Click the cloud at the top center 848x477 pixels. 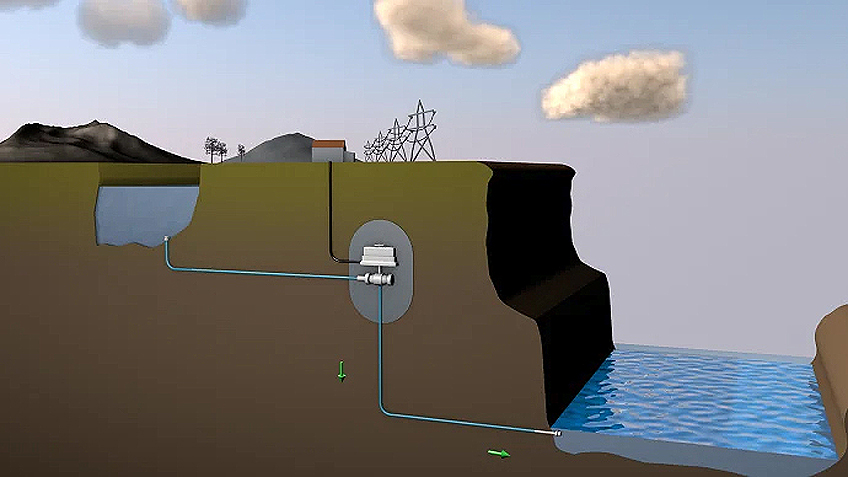(444, 30)
